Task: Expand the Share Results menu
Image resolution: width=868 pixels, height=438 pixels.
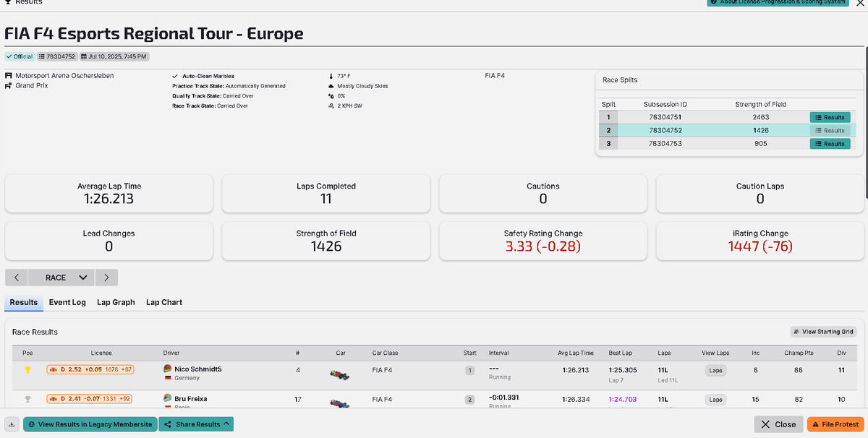Action: click(x=197, y=424)
